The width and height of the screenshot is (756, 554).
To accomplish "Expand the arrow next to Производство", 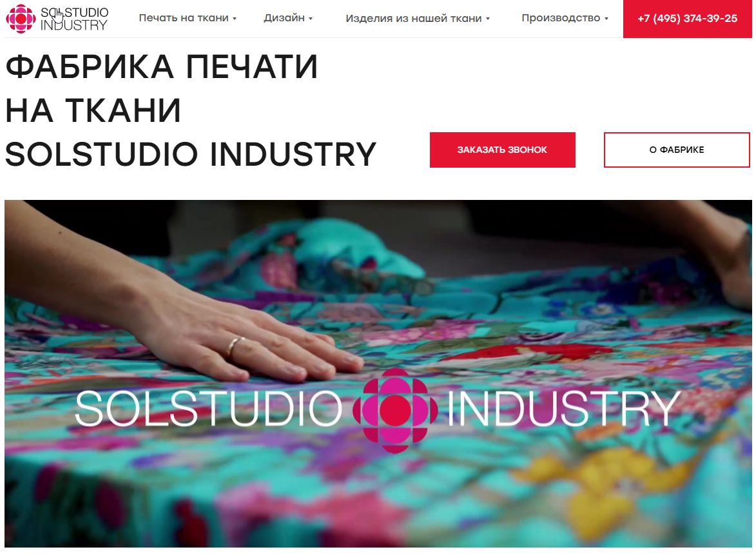I will pos(606,19).
